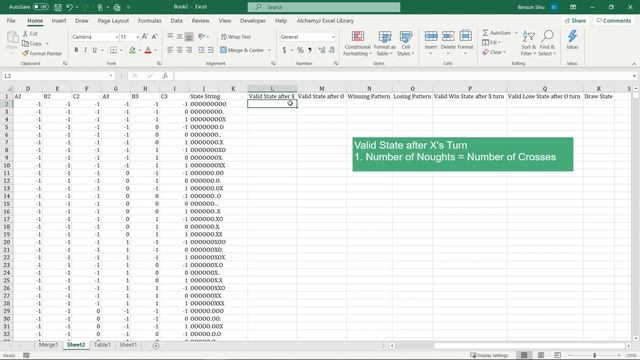Apply Percent Style
The image size is (640, 360).
pyautogui.click(x=300, y=50)
